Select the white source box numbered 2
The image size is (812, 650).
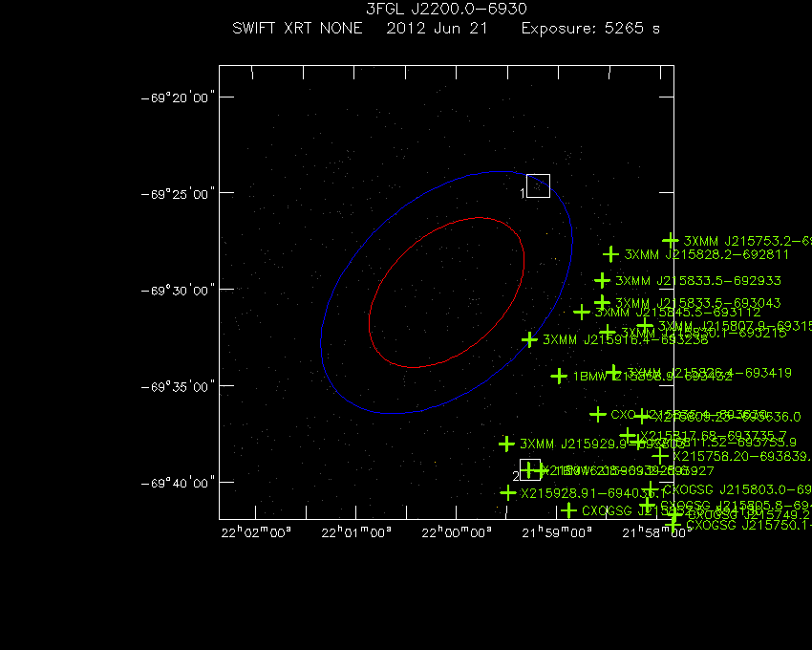[530, 469]
